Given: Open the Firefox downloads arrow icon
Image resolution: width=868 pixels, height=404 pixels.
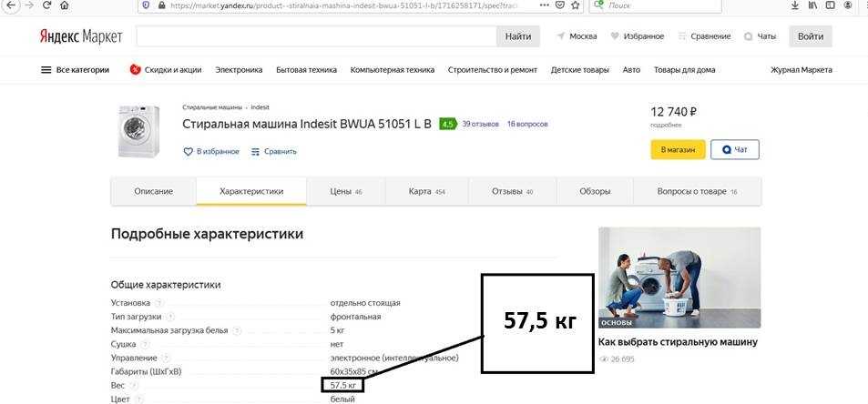Looking at the screenshot, I should pyautogui.click(x=795, y=5).
